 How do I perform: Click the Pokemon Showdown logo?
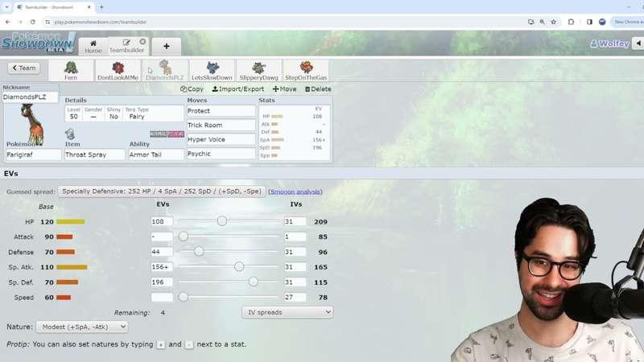pyautogui.click(x=38, y=43)
